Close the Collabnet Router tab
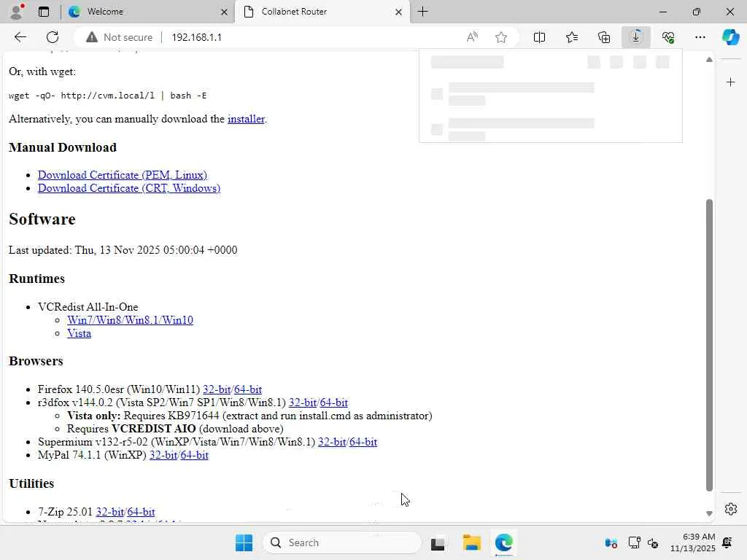Screen dimensions: 747x560 (399, 12)
